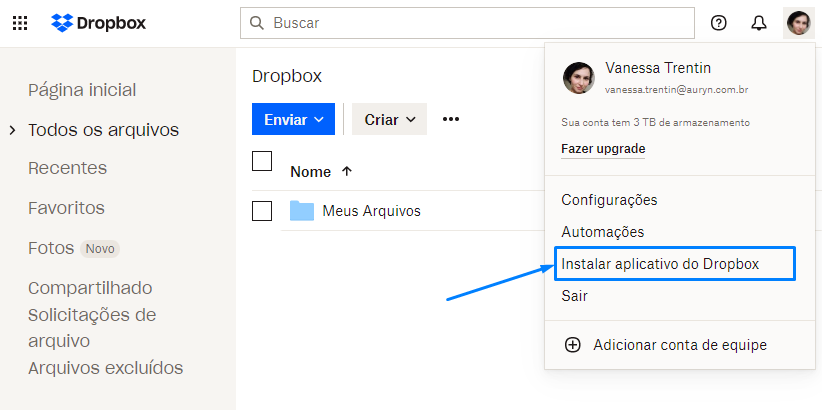Go to Página inicial
822x410 pixels.
point(82,90)
